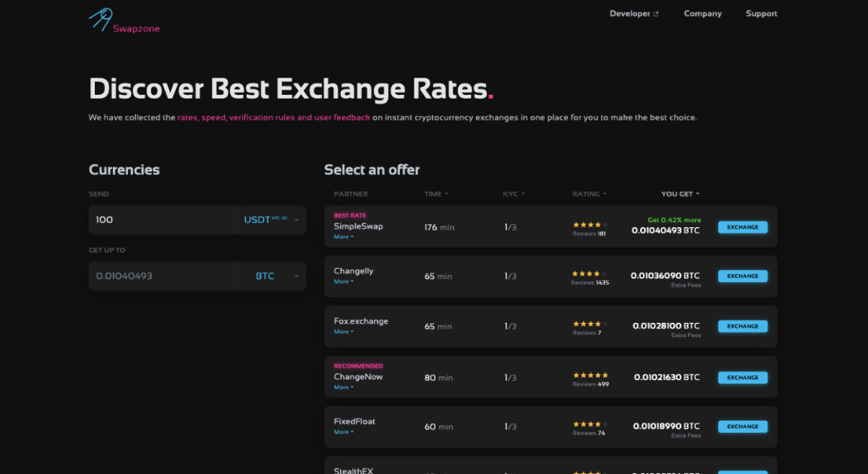Screen dimensions: 868x474
Task: Click the Swapzone satellite logo
Action: coord(100,19)
